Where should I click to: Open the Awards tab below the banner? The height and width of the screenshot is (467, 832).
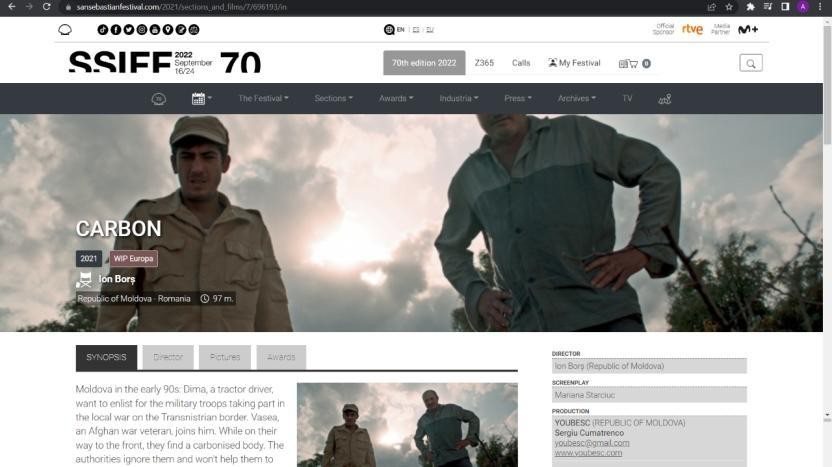(281, 357)
